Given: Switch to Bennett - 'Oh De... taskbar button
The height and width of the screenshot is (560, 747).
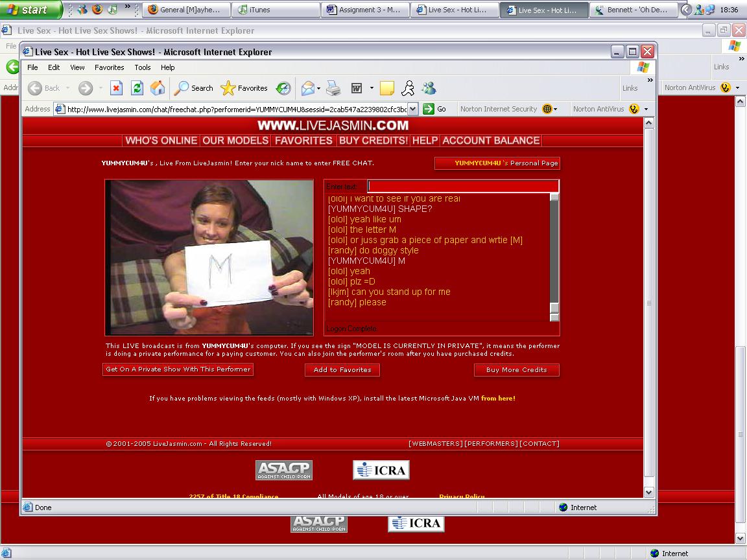Looking at the screenshot, I should coord(634,10).
